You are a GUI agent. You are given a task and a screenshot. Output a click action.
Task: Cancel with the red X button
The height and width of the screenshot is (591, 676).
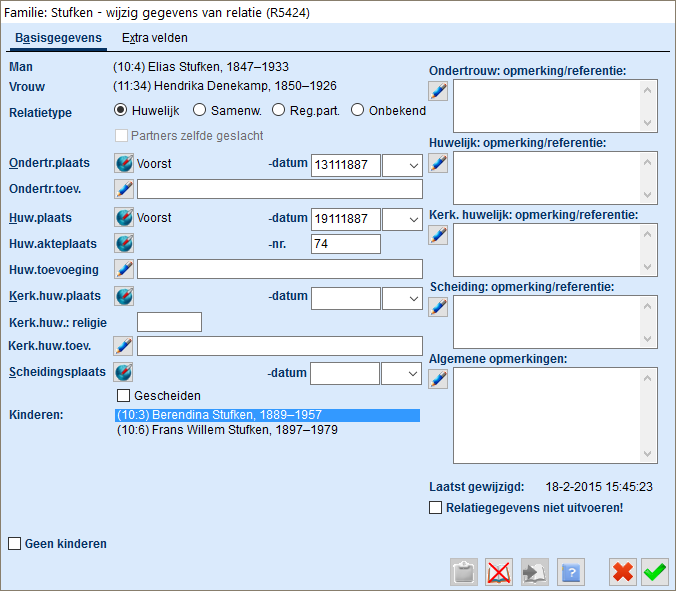click(623, 571)
